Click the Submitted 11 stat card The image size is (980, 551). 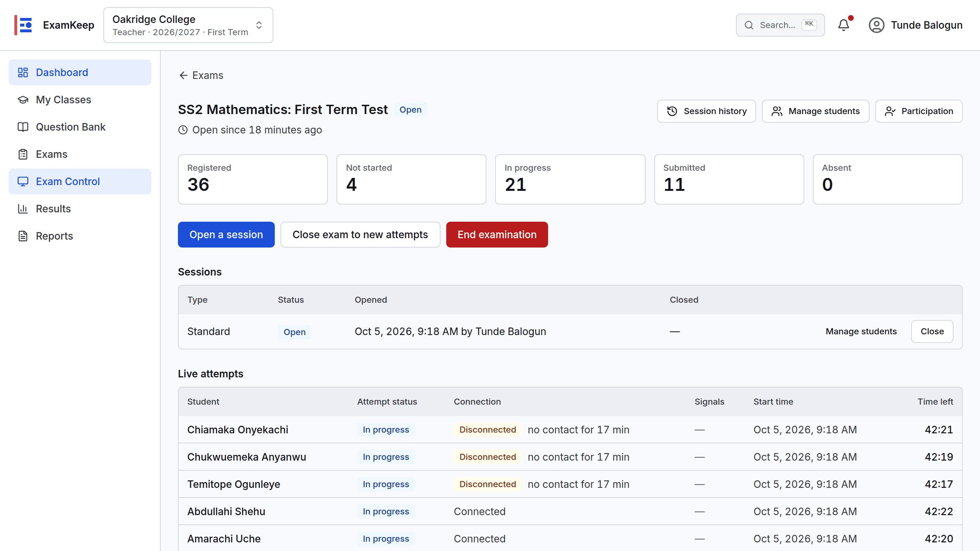[x=729, y=179]
